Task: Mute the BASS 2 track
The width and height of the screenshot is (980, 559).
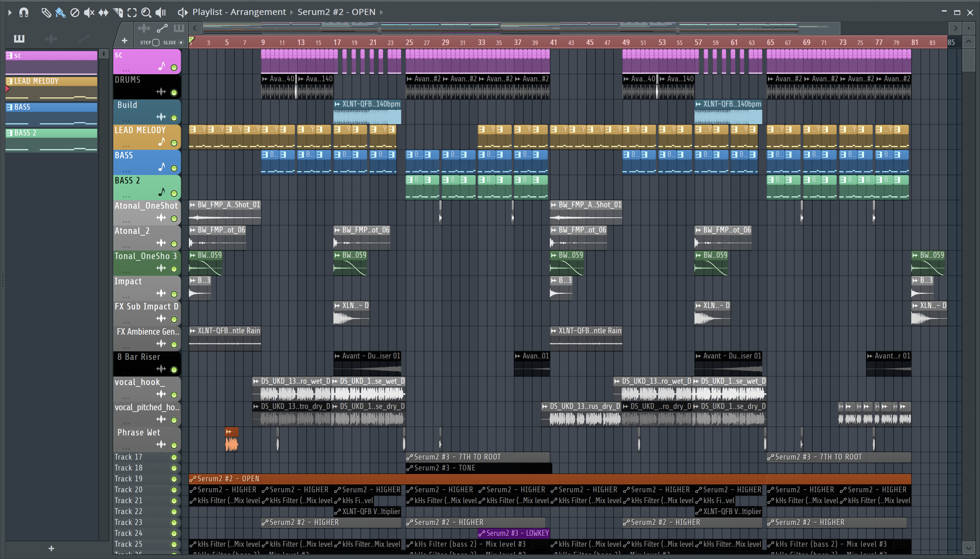Action: [x=174, y=193]
